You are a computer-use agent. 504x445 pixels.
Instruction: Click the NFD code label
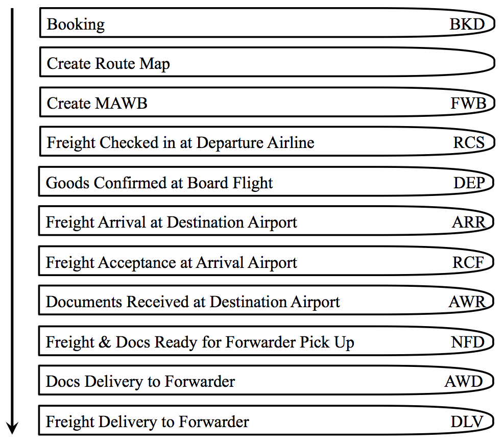point(467,342)
